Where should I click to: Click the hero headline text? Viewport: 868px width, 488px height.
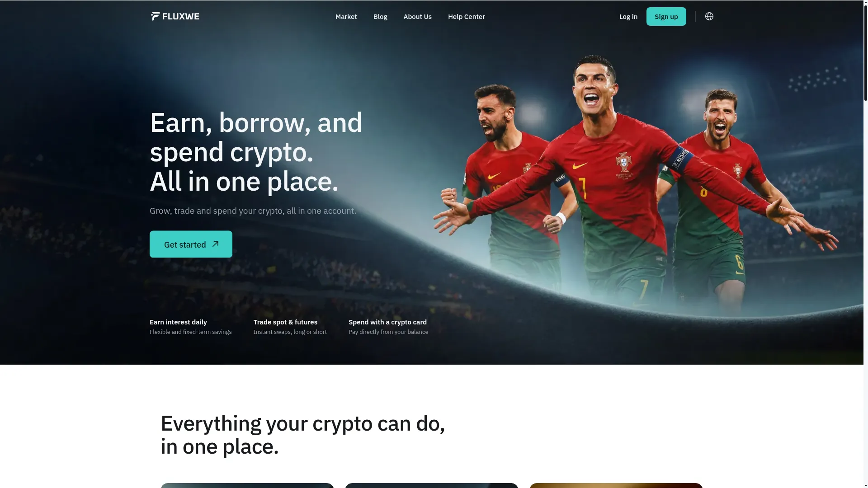256,152
